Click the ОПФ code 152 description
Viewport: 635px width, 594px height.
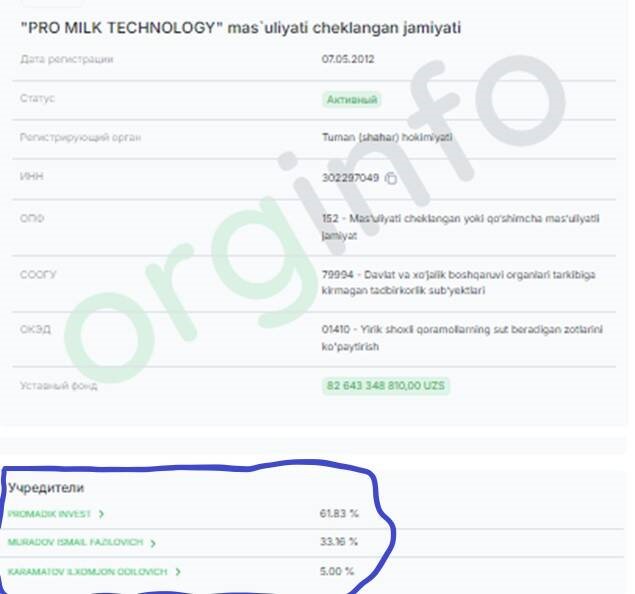coord(460,227)
